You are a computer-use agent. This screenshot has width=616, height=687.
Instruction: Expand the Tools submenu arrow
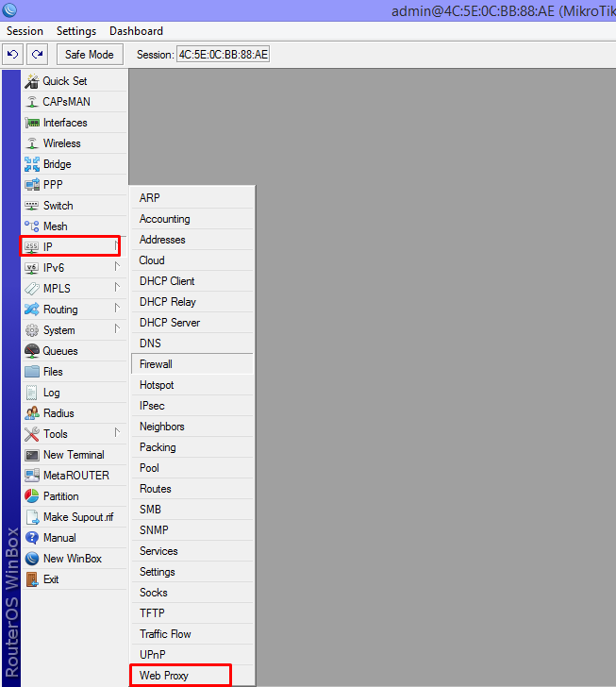pyautogui.click(x=117, y=432)
